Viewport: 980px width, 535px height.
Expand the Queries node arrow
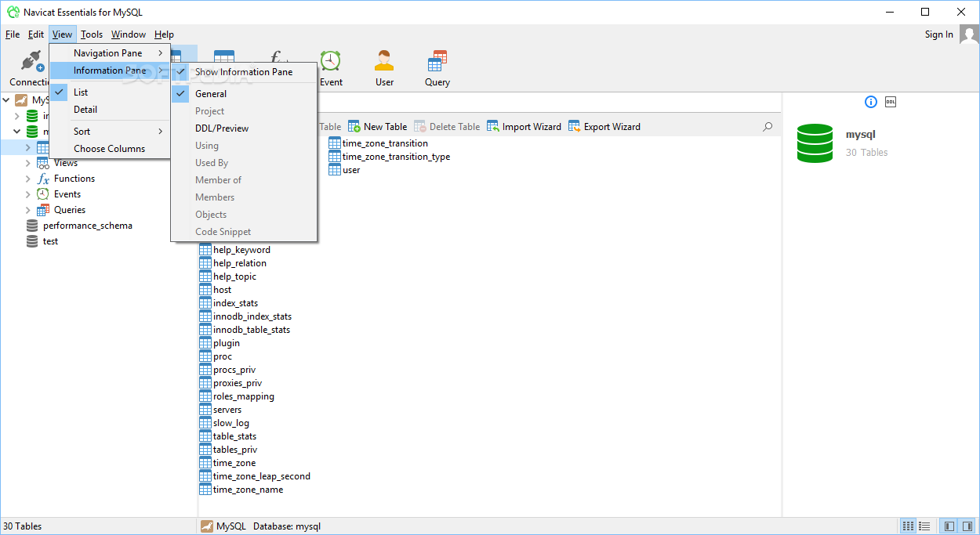[x=27, y=210]
